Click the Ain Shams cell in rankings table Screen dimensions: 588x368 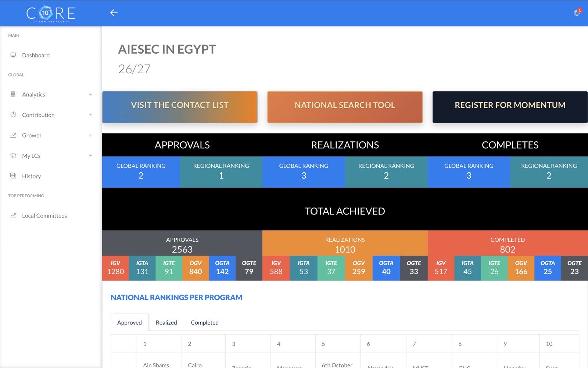pyautogui.click(x=159, y=361)
